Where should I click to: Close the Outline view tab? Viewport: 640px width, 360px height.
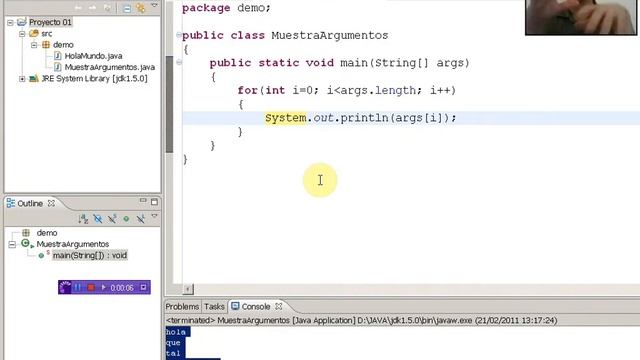51,203
